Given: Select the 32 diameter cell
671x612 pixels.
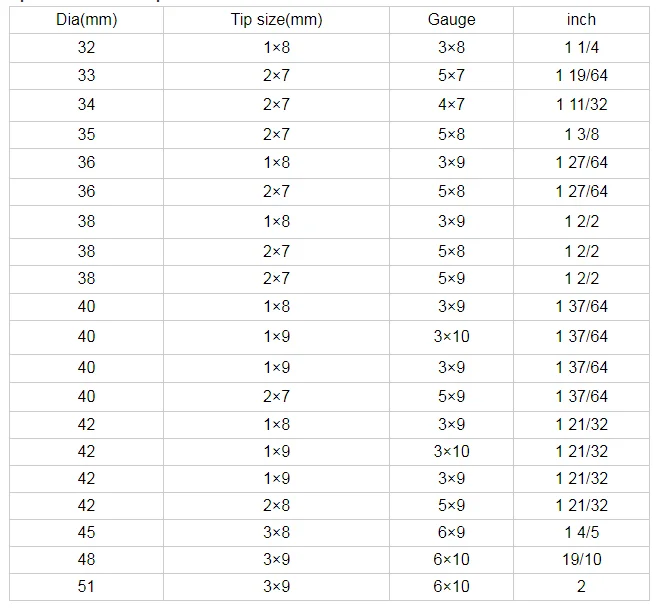Looking at the screenshot, I should point(86,48).
